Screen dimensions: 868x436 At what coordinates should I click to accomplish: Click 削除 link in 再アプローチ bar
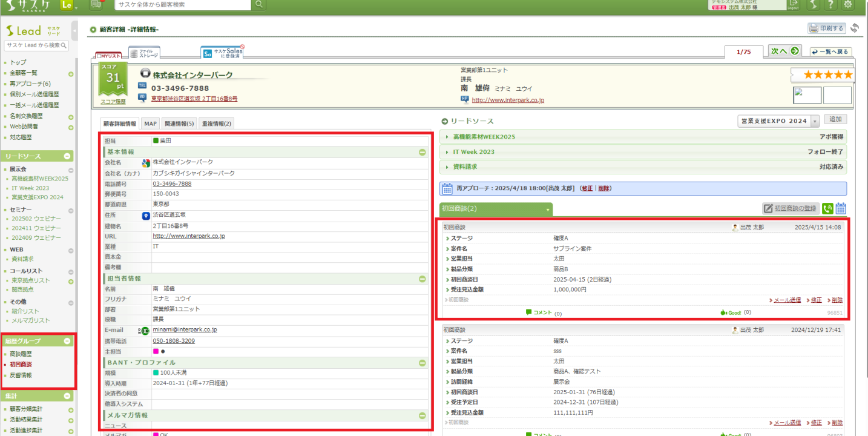point(603,188)
